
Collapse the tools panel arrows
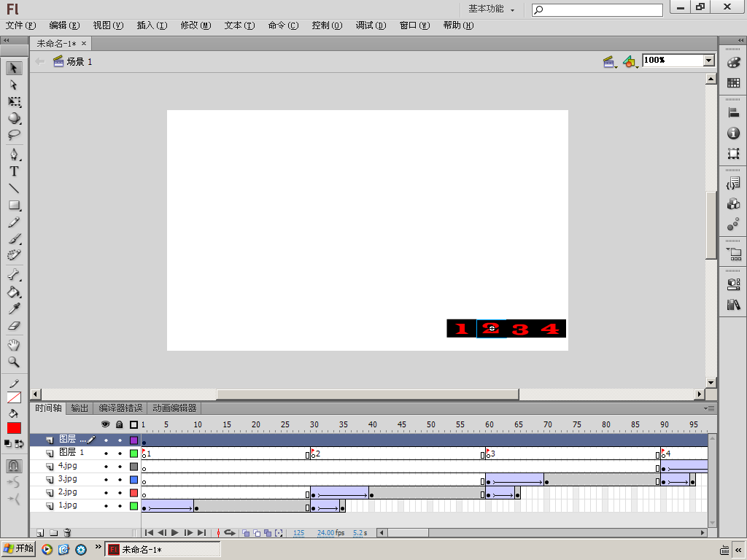coord(7,41)
